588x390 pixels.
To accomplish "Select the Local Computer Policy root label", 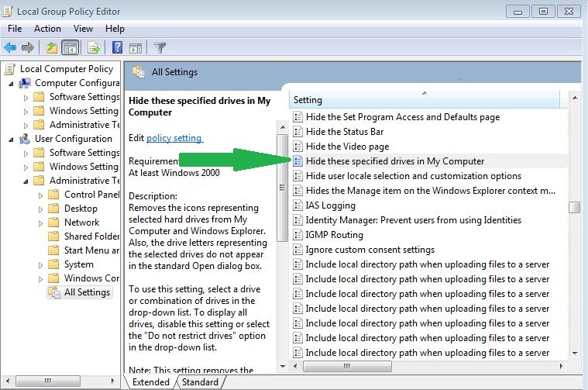I will point(67,69).
